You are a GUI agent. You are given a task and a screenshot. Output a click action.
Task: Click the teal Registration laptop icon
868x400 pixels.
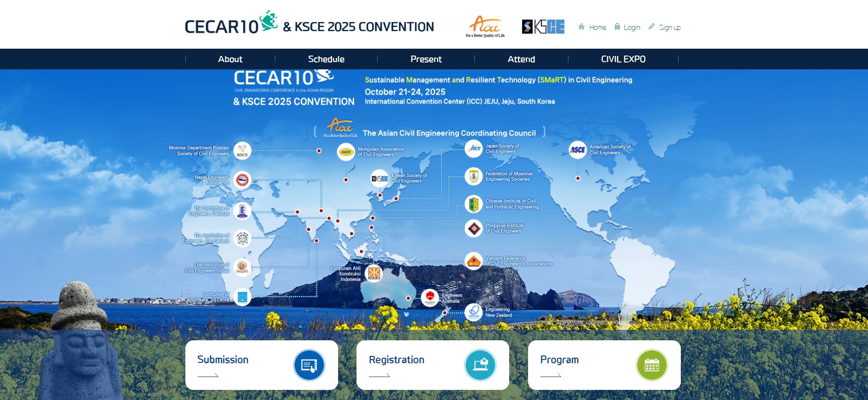[x=480, y=365]
